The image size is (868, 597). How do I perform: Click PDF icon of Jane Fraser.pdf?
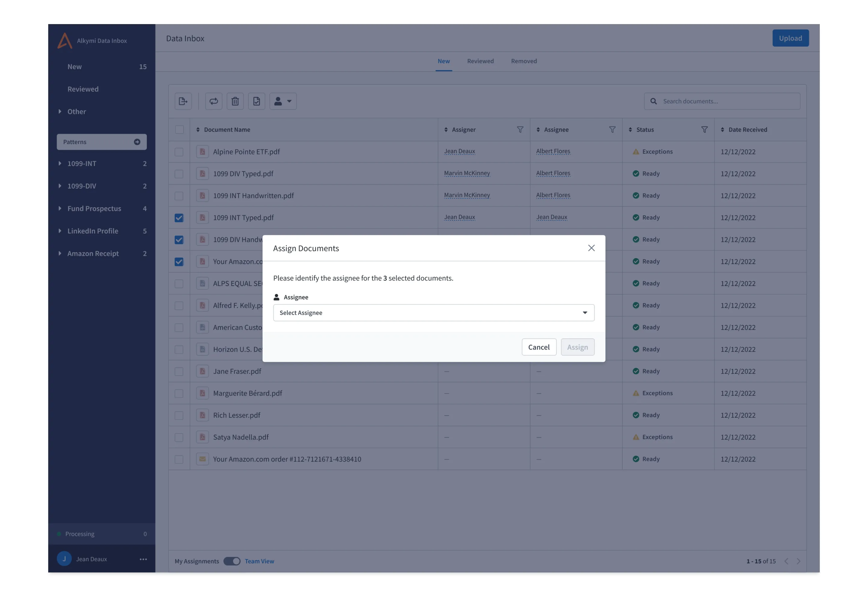tap(203, 371)
